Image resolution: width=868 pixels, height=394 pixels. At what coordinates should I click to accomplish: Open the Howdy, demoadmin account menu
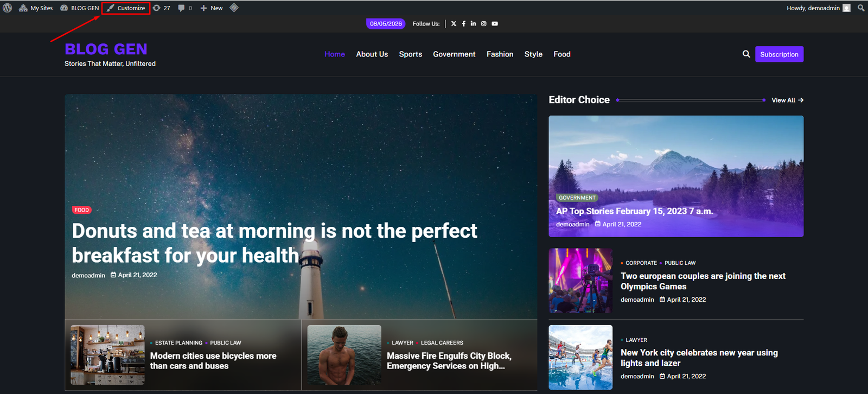819,8
